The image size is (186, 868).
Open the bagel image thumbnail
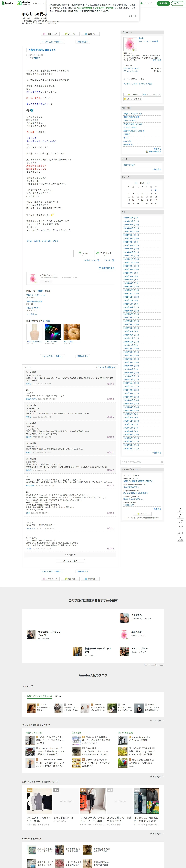click(x=72, y=332)
